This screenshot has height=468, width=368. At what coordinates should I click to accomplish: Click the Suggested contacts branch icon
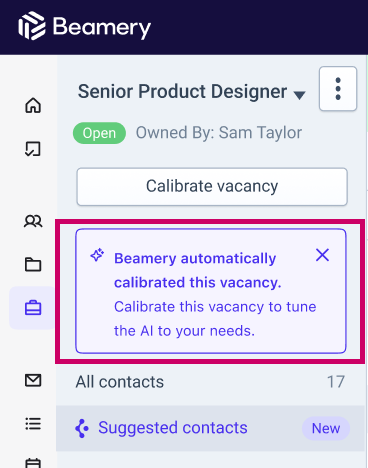click(x=82, y=428)
